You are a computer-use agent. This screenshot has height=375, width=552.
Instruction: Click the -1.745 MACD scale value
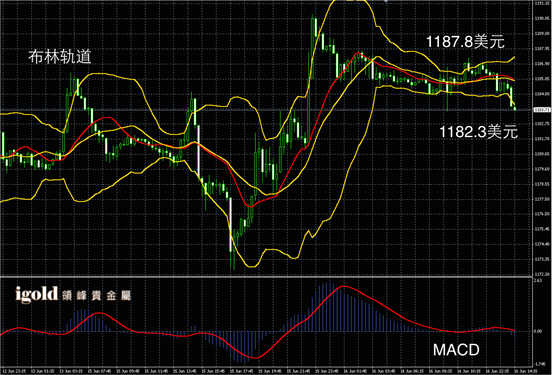(539, 364)
